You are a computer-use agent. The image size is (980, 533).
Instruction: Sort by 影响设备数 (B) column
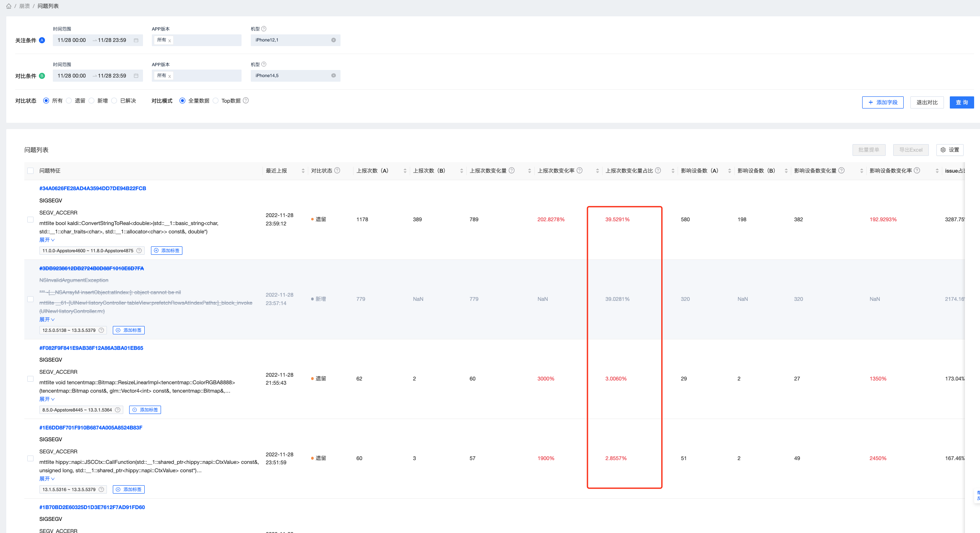pyautogui.click(x=786, y=171)
